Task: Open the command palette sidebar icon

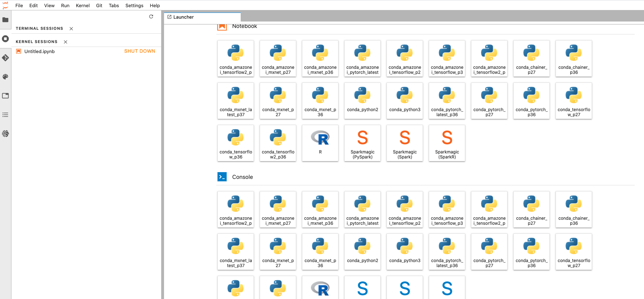Action: point(5,77)
